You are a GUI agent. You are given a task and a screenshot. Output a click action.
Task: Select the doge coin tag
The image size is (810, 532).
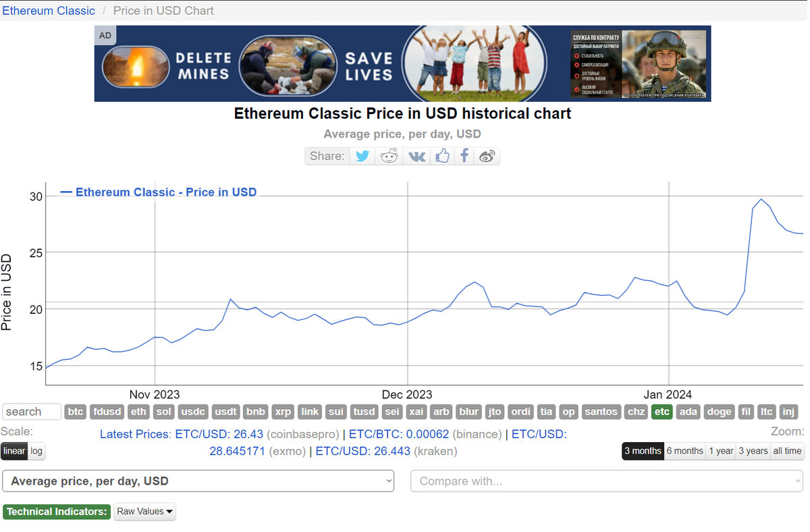[719, 412]
